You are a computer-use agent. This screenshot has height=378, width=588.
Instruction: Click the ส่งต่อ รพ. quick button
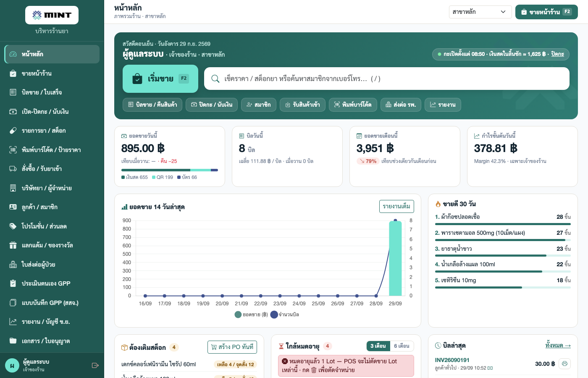pyautogui.click(x=401, y=105)
